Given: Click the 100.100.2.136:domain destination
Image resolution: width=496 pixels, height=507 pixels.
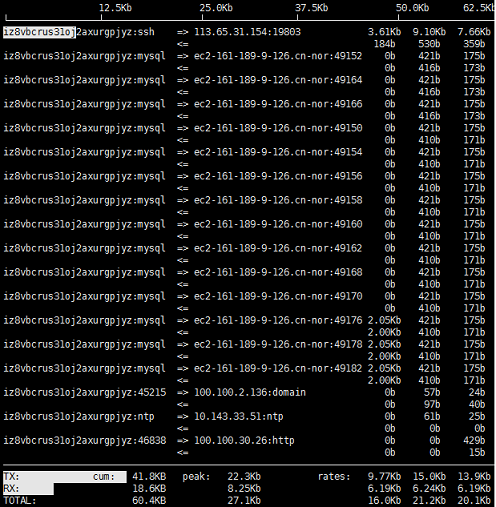Looking at the screenshot, I should click(x=250, y=392).
